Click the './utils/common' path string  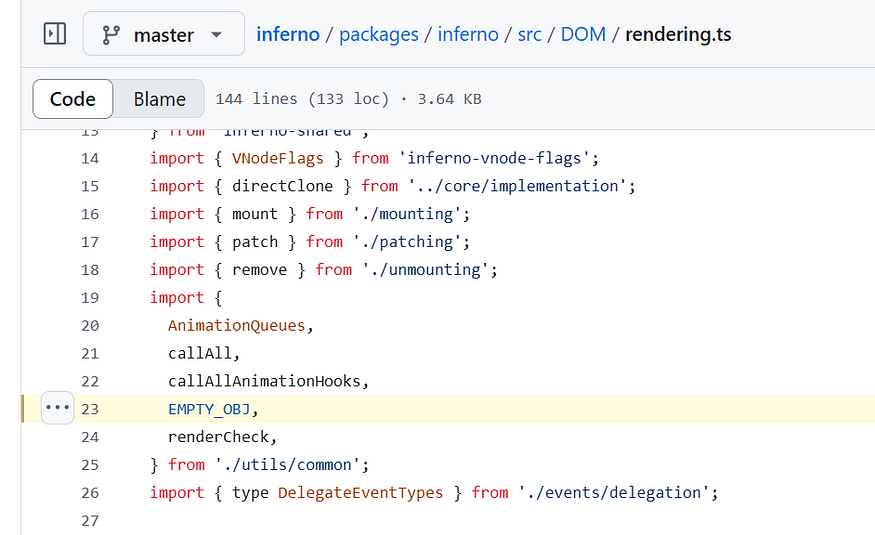[x=288, y=465]
